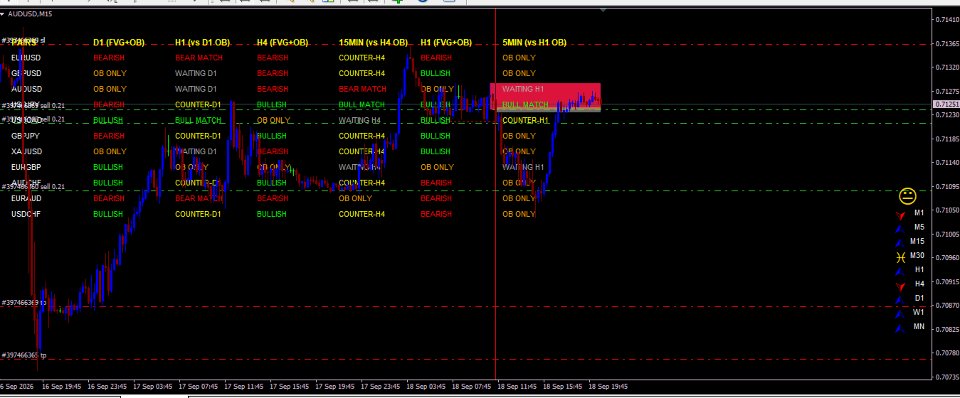Click the 17 Sep 11:45 time axis label

(x=244, y=386)
